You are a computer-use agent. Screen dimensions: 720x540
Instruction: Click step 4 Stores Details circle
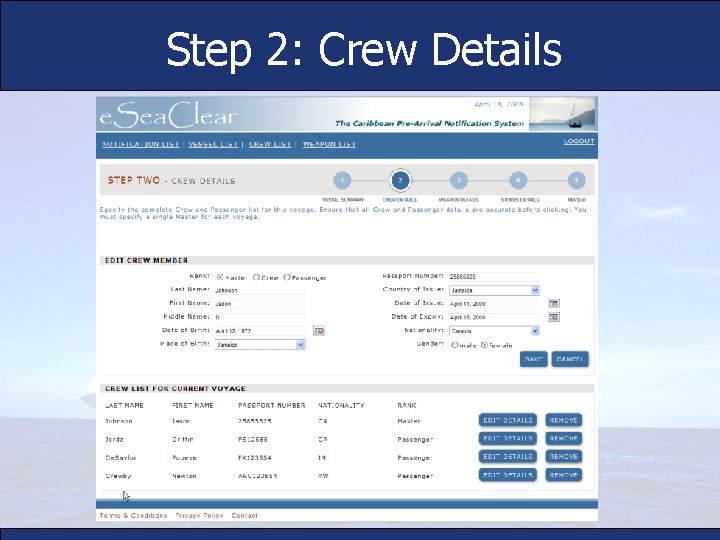518,180
